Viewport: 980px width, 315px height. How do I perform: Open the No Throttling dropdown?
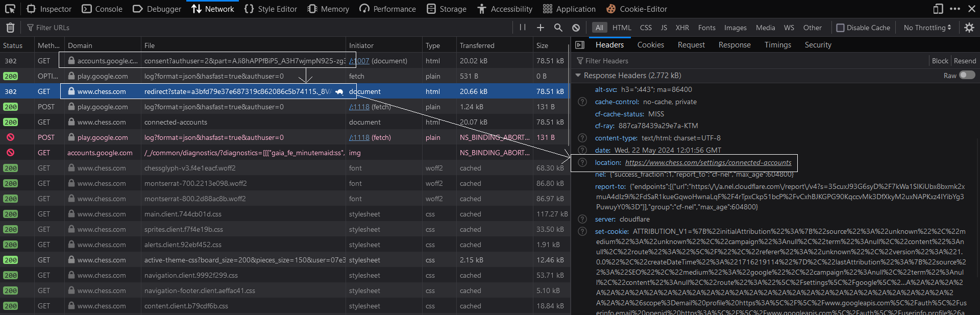coord(927,28)
